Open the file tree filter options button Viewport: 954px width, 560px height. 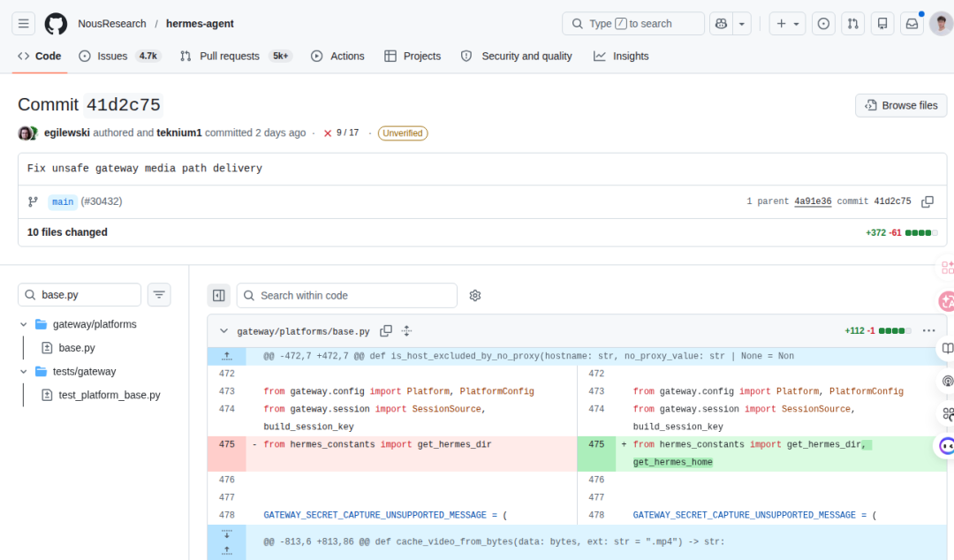tap(159, 295)
